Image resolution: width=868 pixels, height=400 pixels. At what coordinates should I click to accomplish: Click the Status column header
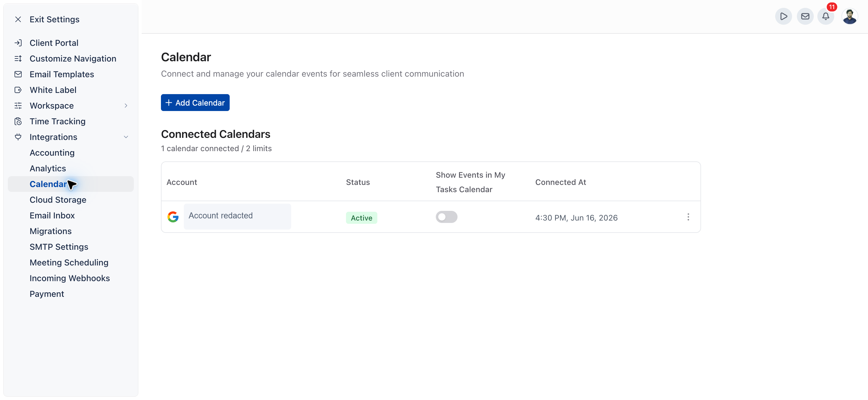(358, 182)
